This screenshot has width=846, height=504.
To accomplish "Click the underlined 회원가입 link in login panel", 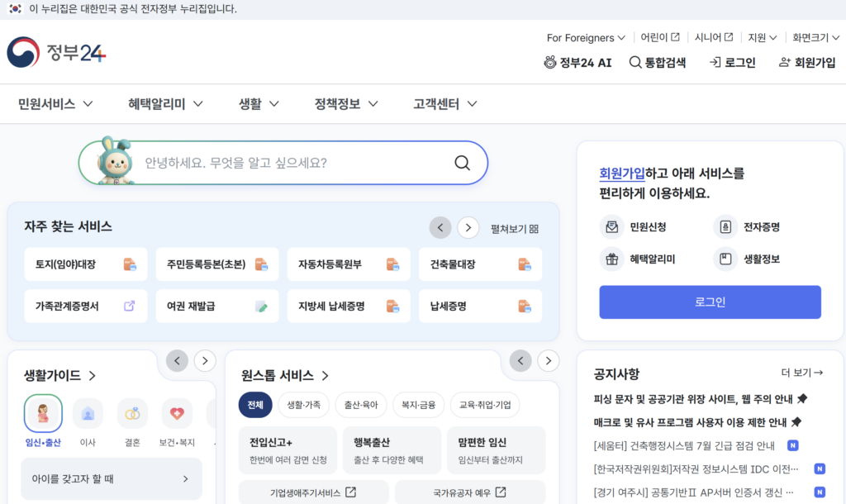I will pyautogui.click(x=622, y=174).
